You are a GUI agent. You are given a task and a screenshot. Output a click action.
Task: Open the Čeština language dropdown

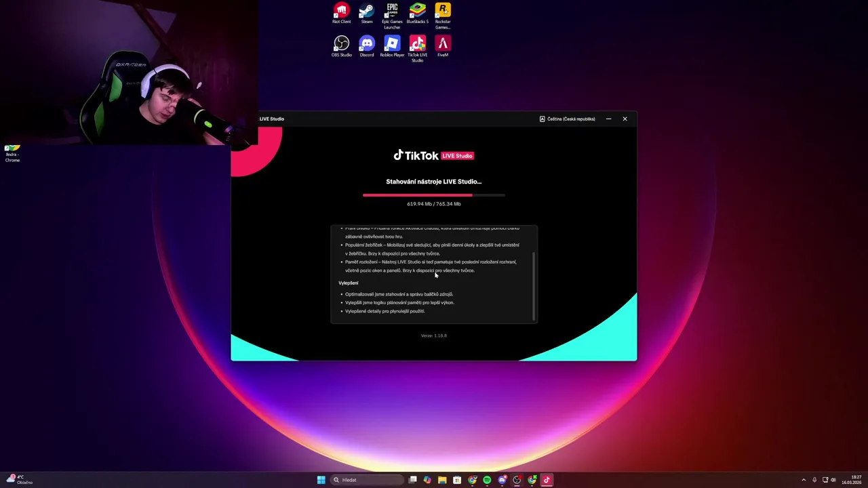pyautogui.click(x=567, y=119)
